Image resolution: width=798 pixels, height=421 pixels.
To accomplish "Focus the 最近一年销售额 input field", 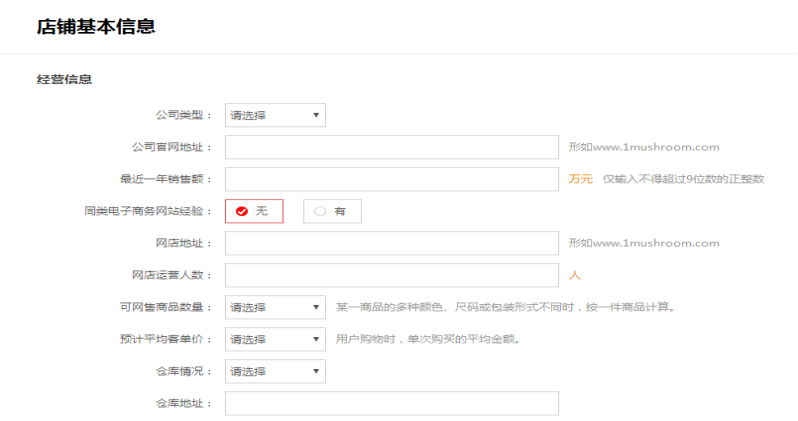I will tap(392, 179).
